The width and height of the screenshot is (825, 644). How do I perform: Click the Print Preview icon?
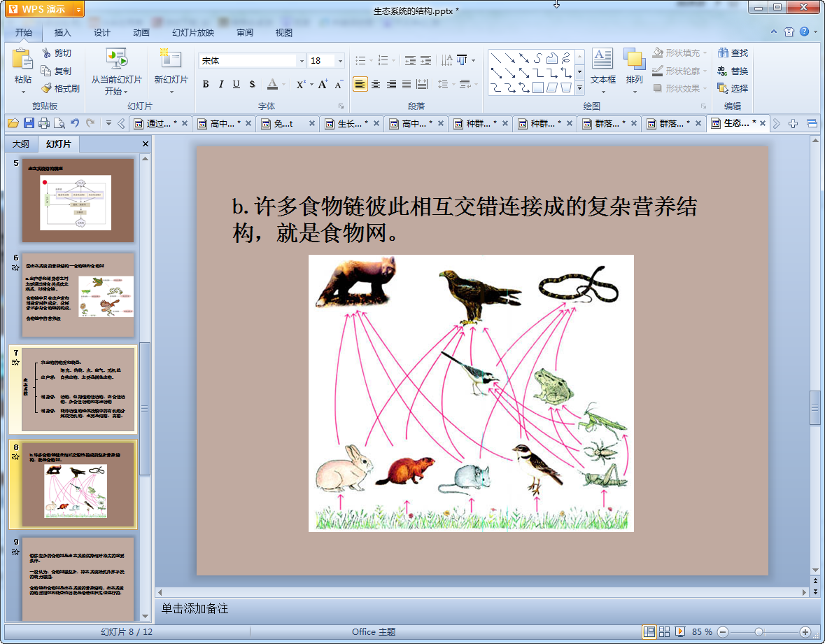pos(59,123)
